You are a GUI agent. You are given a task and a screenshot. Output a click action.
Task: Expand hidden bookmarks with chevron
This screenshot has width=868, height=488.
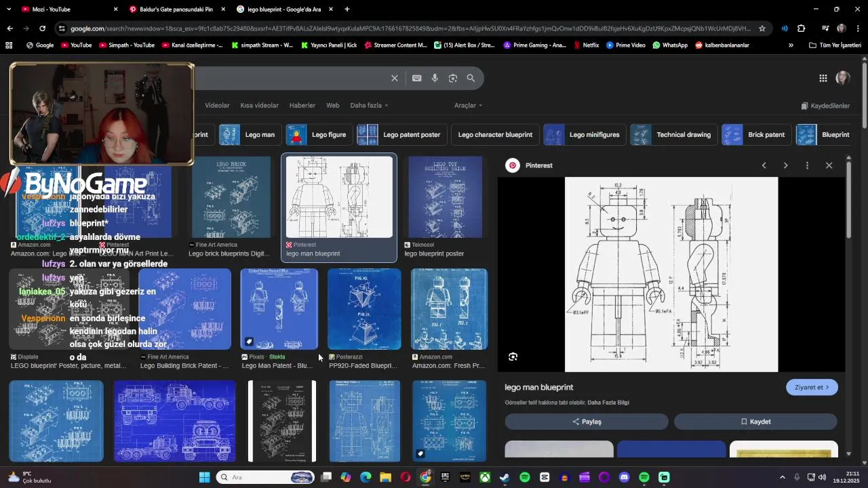791,45
